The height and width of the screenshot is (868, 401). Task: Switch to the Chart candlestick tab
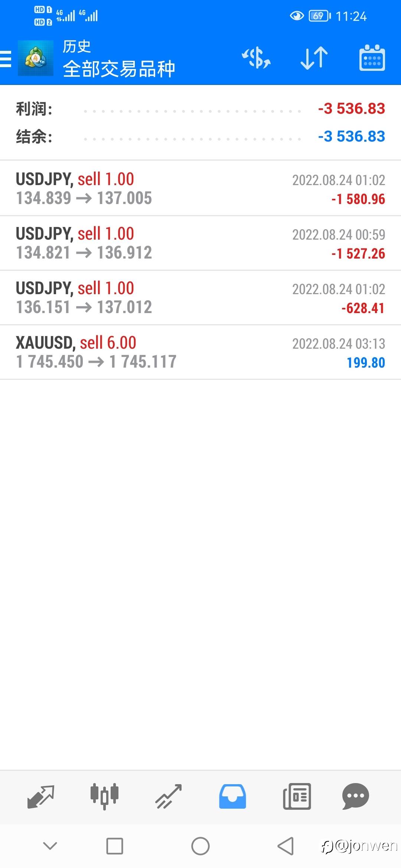[104, 796]
